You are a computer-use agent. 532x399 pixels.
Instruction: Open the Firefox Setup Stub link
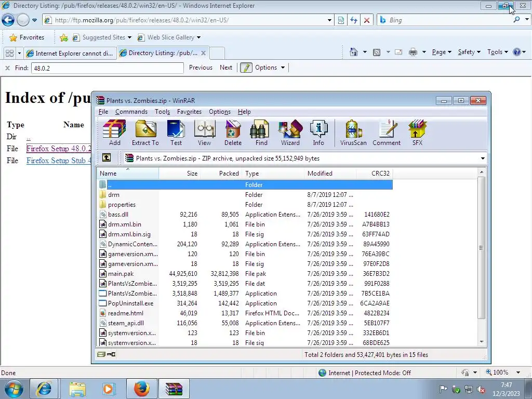[59, 161]
